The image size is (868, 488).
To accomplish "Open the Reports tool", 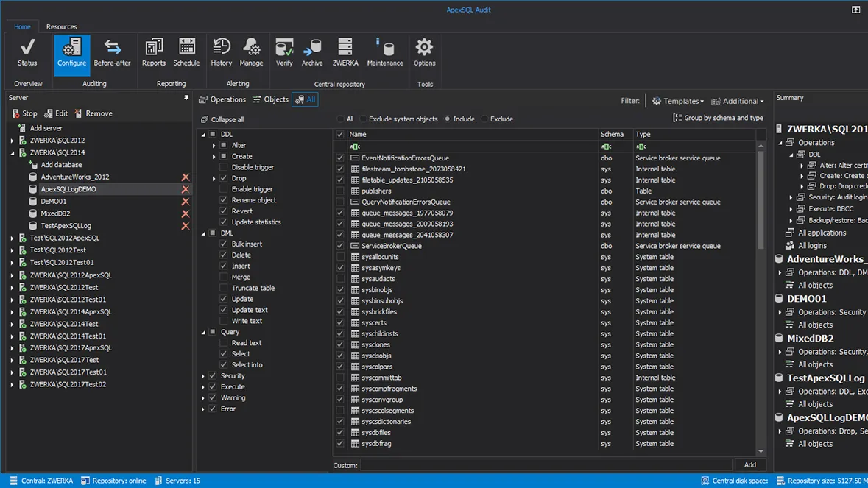I will (153, 53).
